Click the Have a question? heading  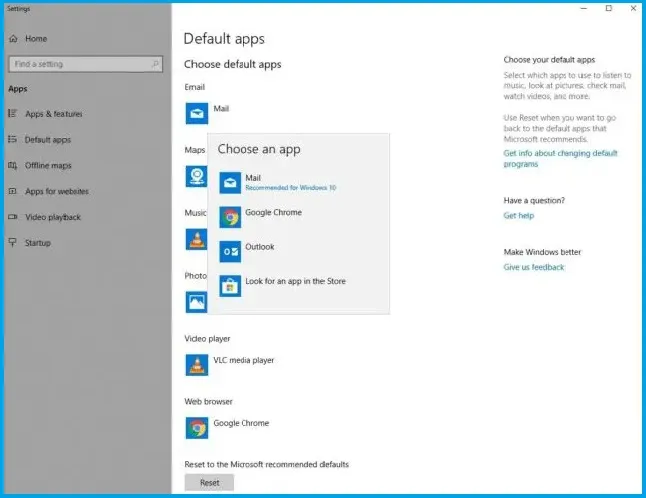coord(534,201)
